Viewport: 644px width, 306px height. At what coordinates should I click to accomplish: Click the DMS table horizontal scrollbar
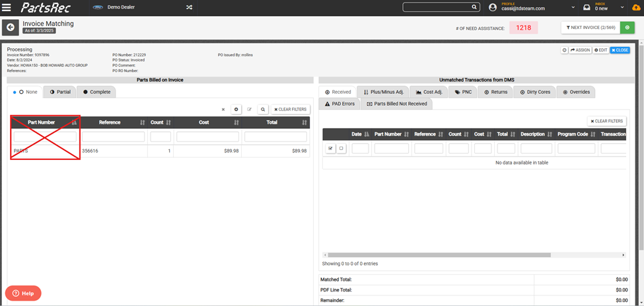pyautogui.click(x=439, y=255)
